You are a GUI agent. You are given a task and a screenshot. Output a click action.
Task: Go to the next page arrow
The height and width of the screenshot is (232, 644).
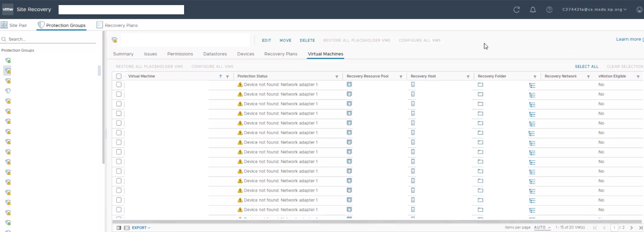coord(632,228)
